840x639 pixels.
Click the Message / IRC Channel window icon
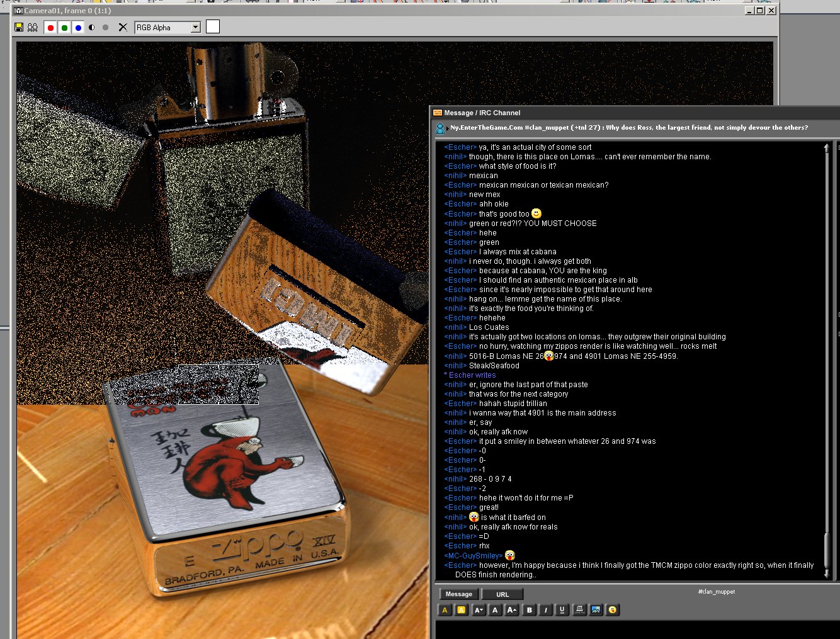tap(438, 113)
